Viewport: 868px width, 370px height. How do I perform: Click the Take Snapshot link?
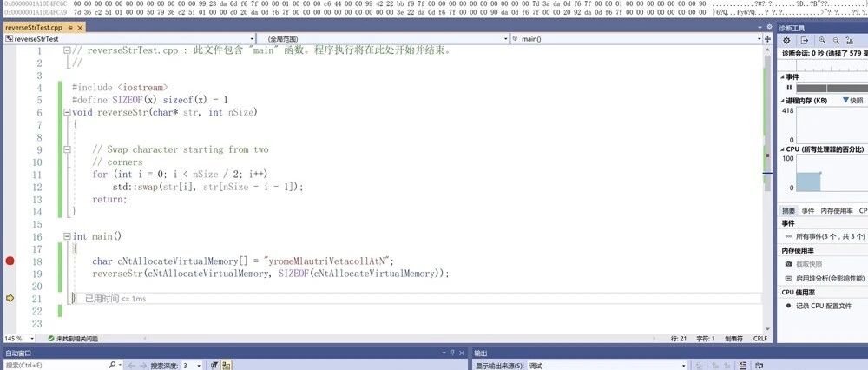(x=809, y=264)
